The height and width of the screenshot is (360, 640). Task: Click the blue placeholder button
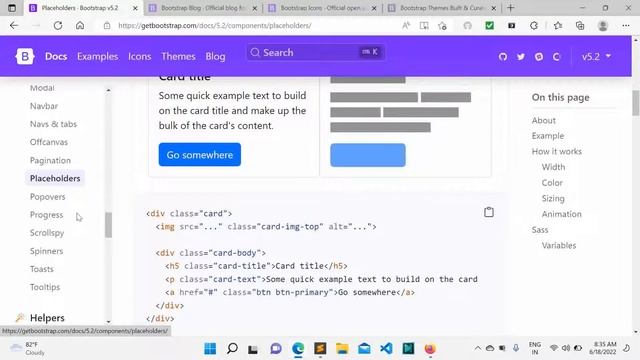coord(368,155)
